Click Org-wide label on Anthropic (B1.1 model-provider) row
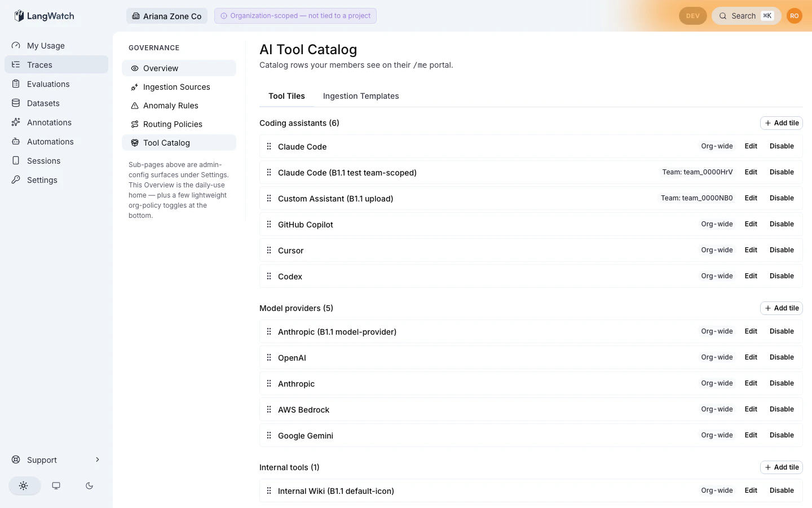812x508 pixels. coord(717,331)
